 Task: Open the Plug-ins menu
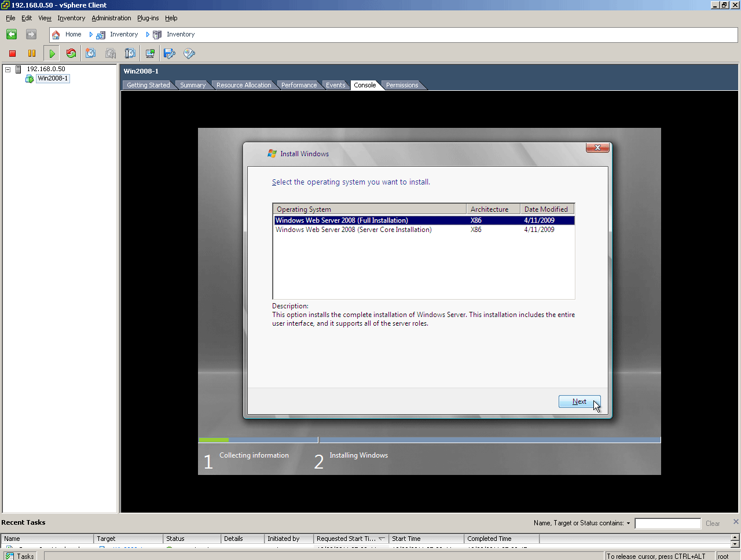148,18
